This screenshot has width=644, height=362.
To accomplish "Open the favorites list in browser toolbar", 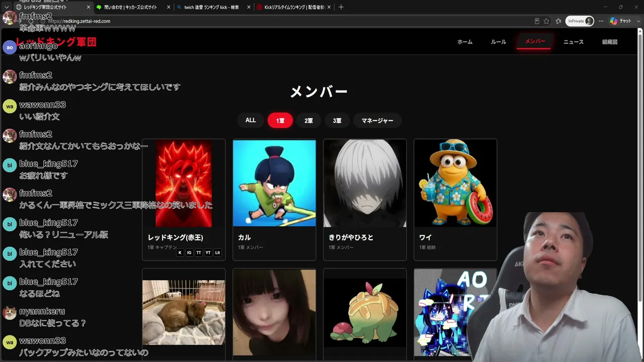I will point(558,21).
